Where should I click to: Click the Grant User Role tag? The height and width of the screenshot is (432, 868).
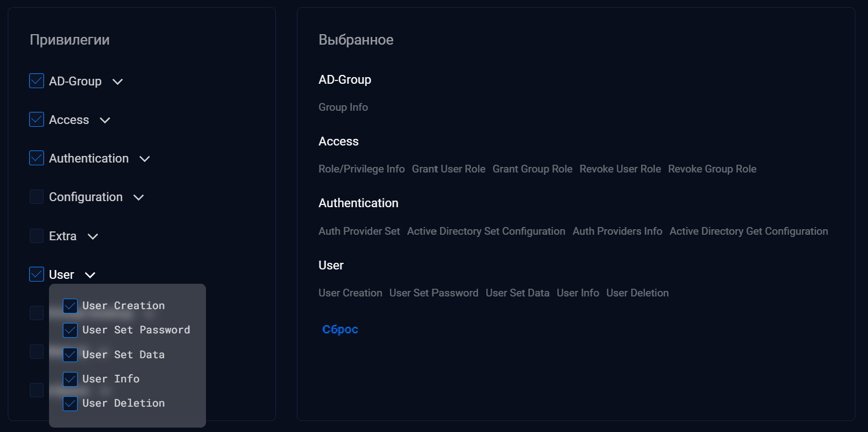448,169
